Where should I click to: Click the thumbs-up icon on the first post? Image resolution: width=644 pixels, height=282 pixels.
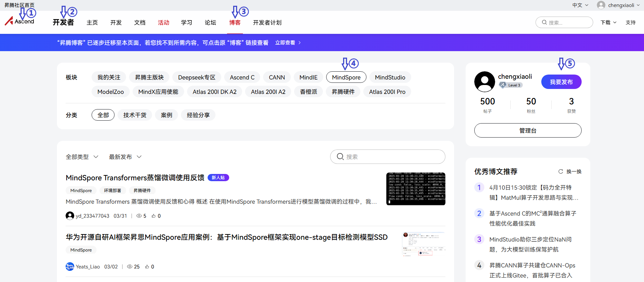[x=154, y=216]
